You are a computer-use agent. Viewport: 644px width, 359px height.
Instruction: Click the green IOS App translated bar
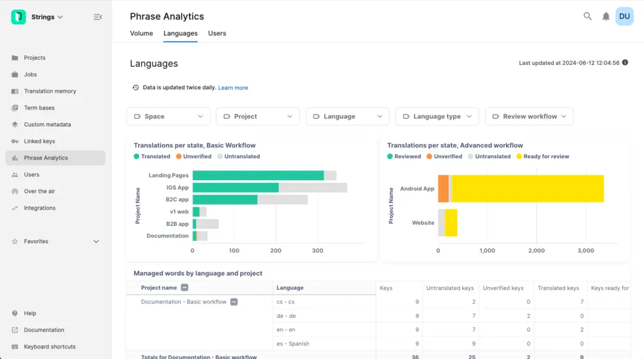coord(235,187)
